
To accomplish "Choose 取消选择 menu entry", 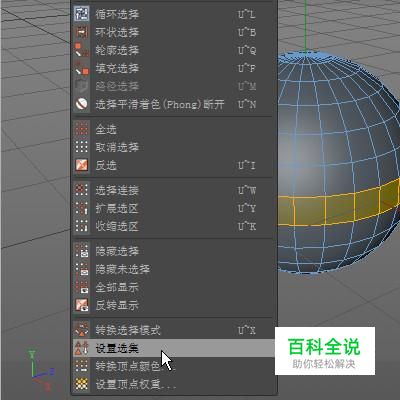I will click(x=173, y=147).
